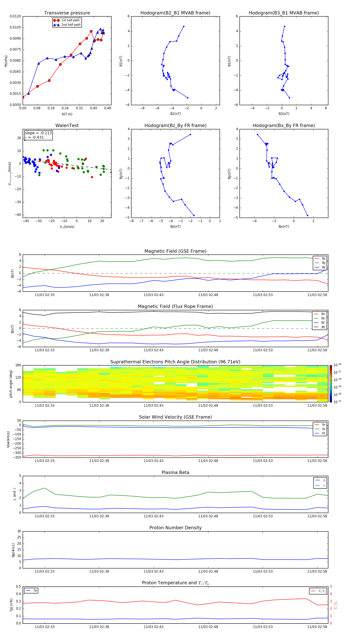Click "11/03 02:43" tick in Plasma Beta plot
351x644 pixels.
click(x=153, y=516)
